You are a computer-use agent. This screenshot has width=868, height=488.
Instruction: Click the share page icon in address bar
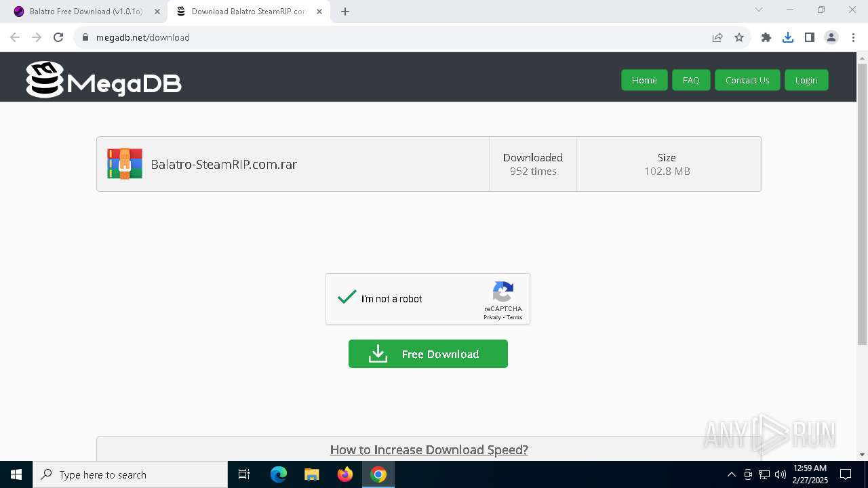(717, 37)
